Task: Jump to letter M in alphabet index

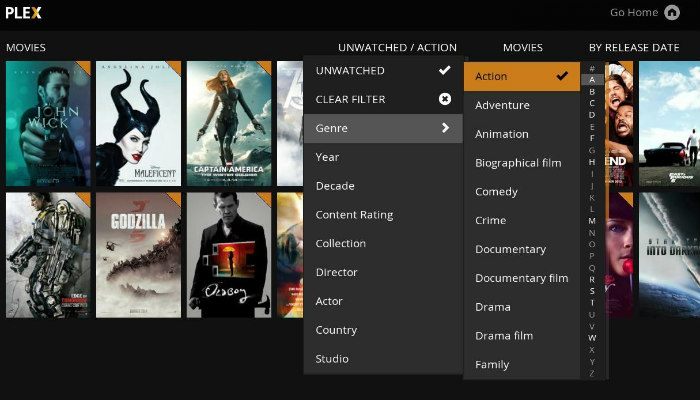Action: [x=592, y=220]
